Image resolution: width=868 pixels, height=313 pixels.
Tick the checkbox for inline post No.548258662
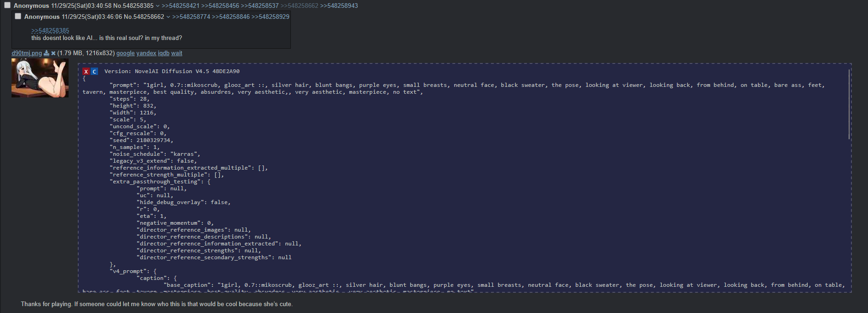(18, 16)
